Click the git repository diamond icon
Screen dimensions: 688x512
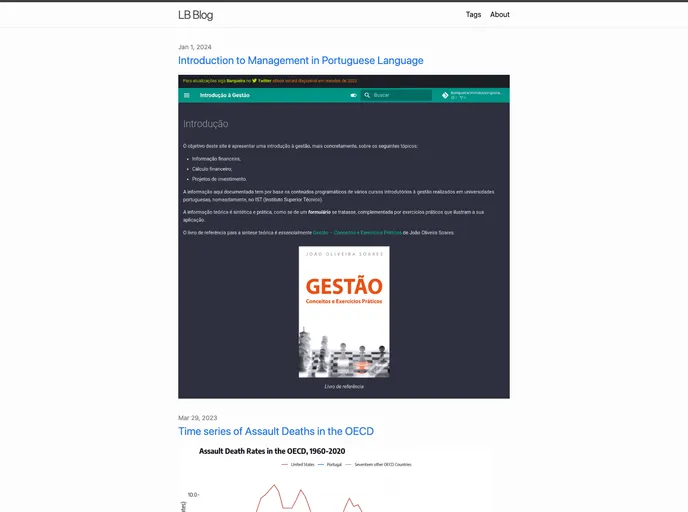tap(445, 95)
